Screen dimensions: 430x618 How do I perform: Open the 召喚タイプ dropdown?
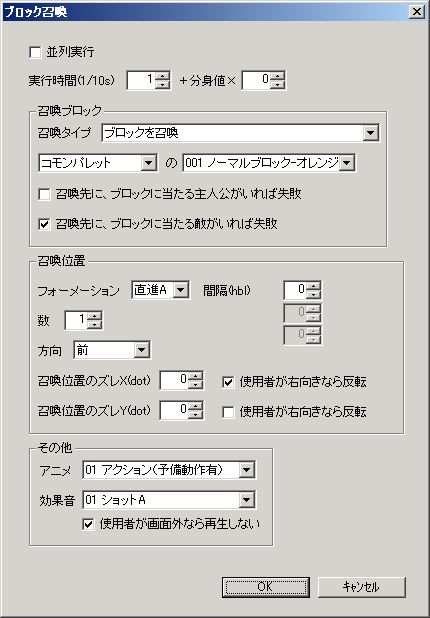pyautogui.click(x=370, y=133)
